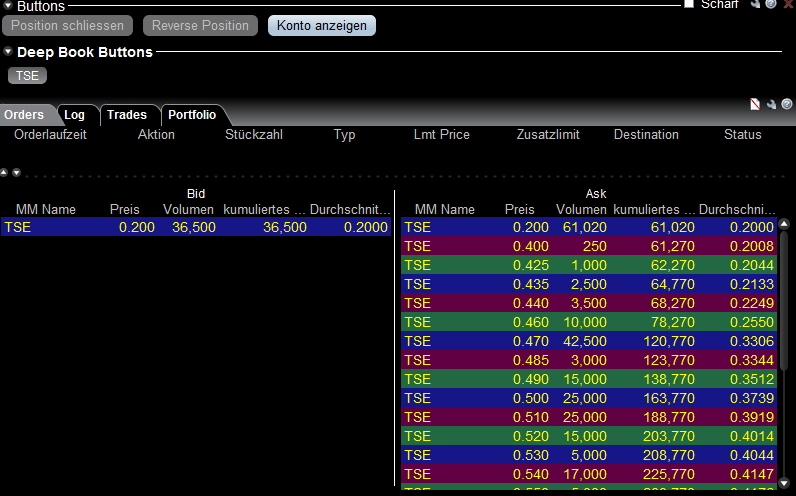Switch to the Trades tab
The width and height of the screenshot is (796, 496).
click(127, 115)
